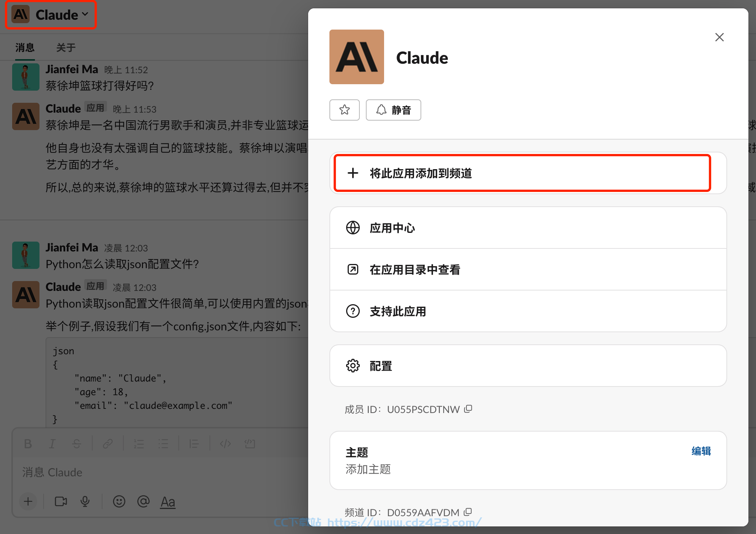Open the emoji picker in composer
The image size is (756, 534).
coord(119,501)
